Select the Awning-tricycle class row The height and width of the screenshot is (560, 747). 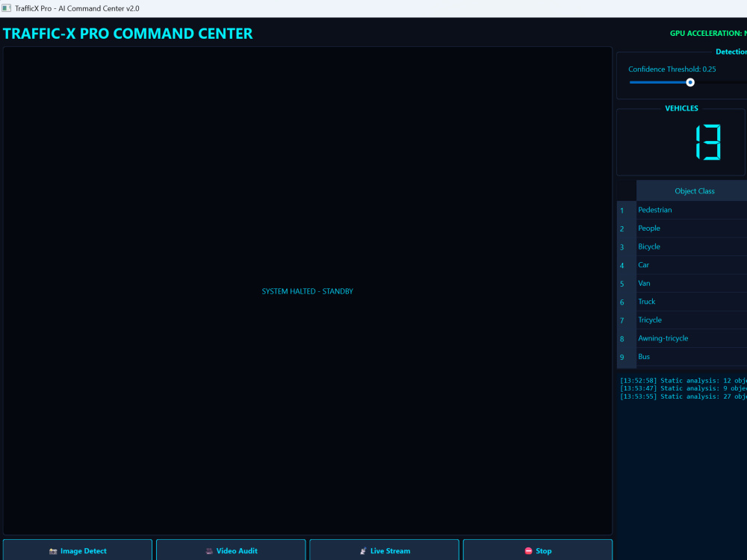pos(692,338)
